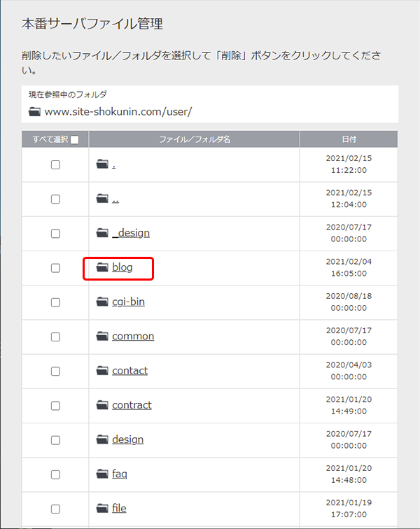The height and width of the screenshot is (529, 420).
Task: Open the design folder link
Action: 127,439
